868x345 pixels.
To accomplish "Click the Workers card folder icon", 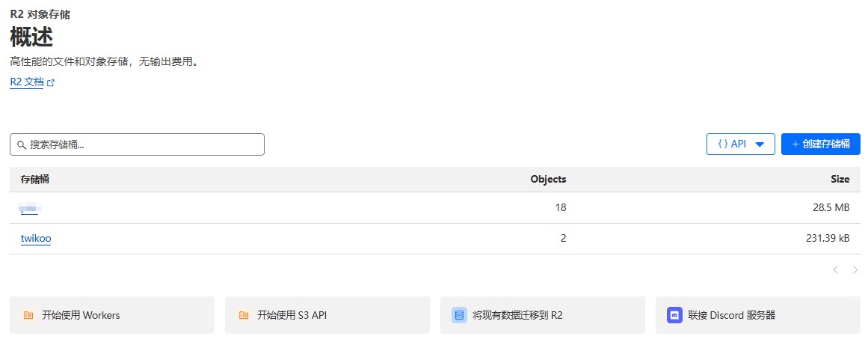I will tap(28, 315).
